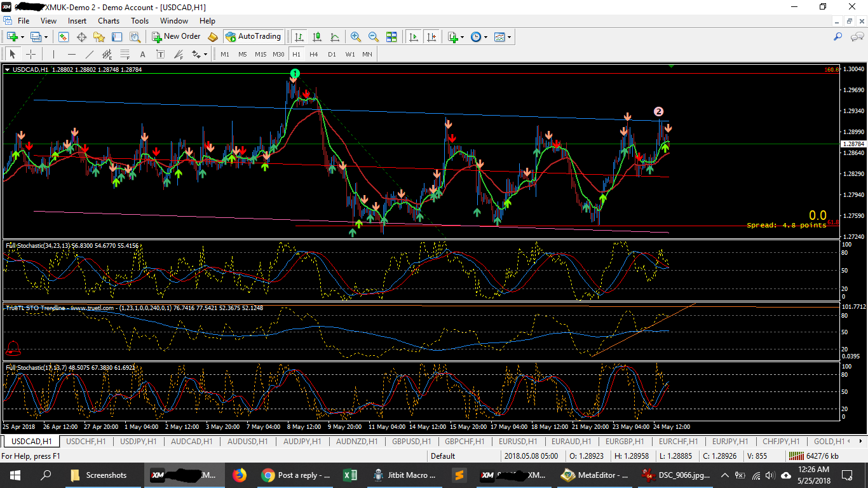This screenshot has width=868, height=488.
Task: Select the crosshair cursor tool
Action: [31, 54]
